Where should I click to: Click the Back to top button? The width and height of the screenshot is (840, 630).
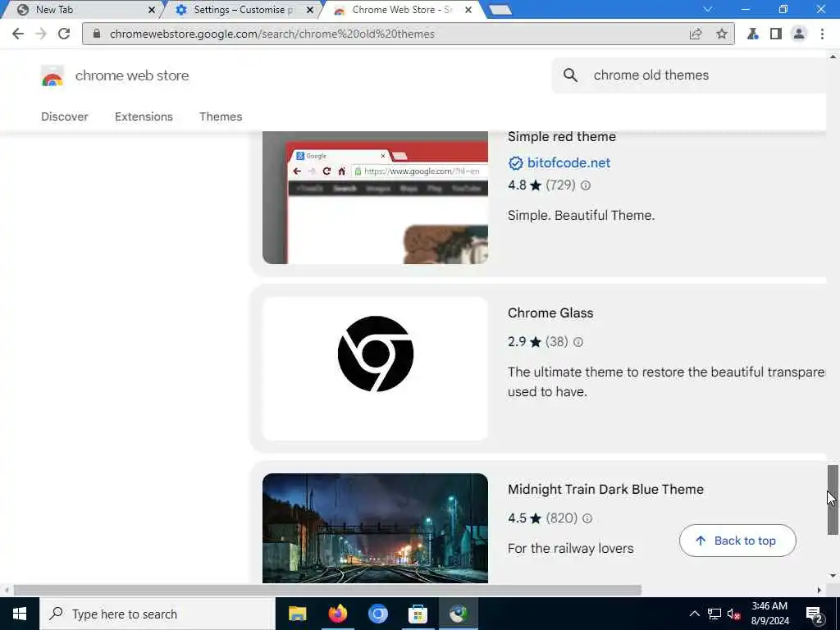(x=737, y=541)
